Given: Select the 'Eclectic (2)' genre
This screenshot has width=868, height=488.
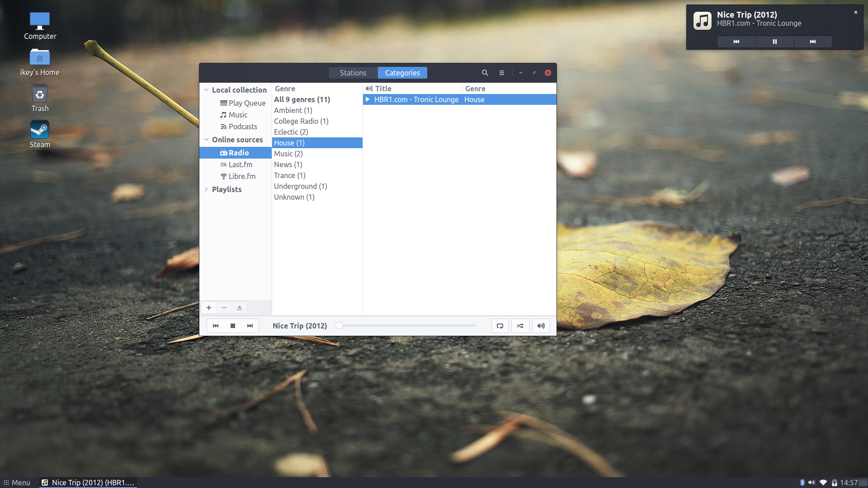Looking at the screenshot, I should coord(317,132).
